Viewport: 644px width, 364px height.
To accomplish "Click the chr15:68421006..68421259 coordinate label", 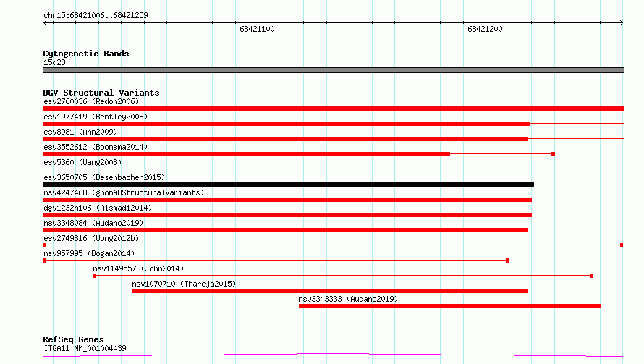I will (96, 15).
